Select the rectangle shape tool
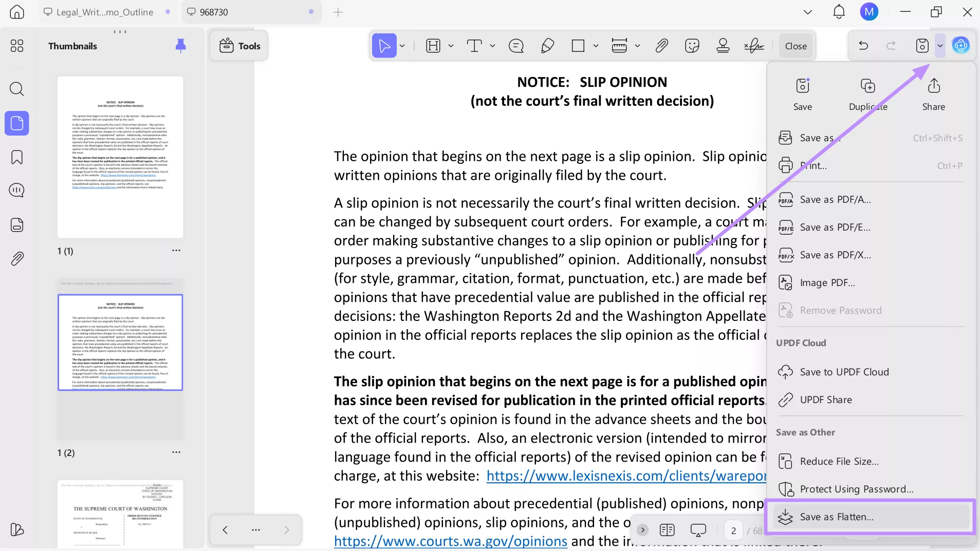 click(x=578, y=46)
